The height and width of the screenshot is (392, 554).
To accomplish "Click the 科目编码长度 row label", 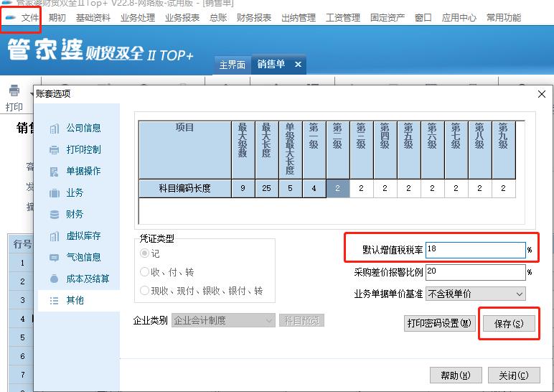I will pos(184,188).
